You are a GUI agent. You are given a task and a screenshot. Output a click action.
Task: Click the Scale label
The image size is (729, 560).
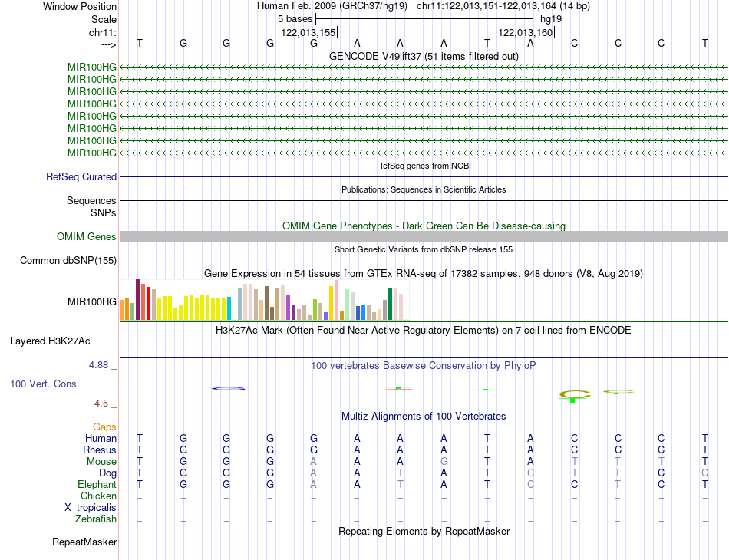click(104, 19)
